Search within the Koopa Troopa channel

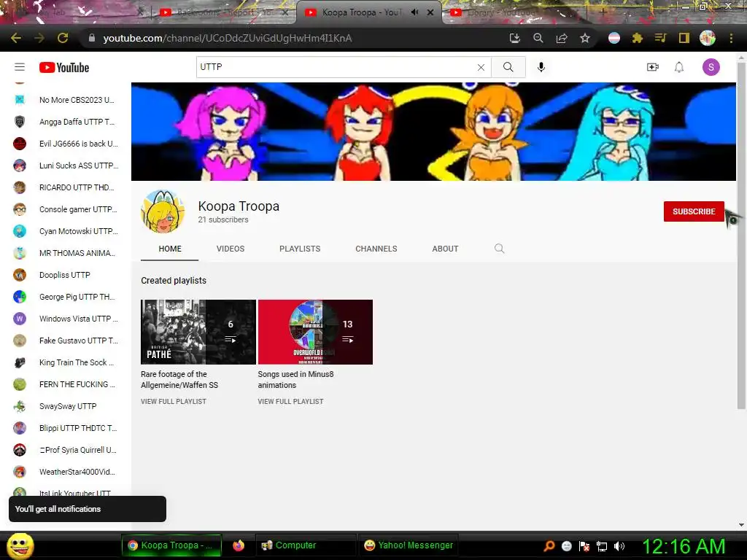[499, 249]
